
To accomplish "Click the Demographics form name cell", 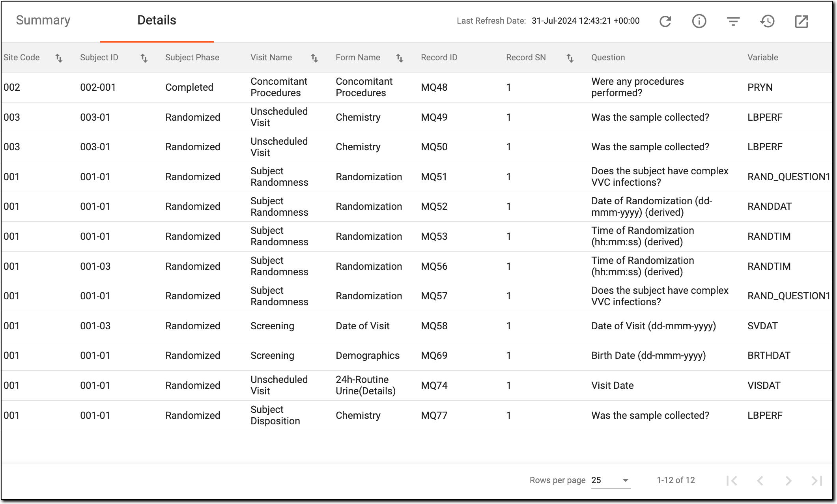I will [368, 356].
